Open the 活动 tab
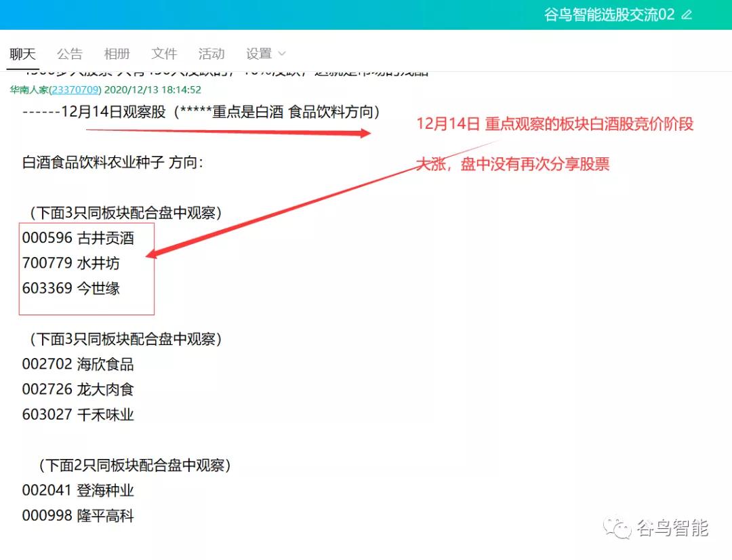Viewport: 732px width, 560px height. (x=211, y=54)
